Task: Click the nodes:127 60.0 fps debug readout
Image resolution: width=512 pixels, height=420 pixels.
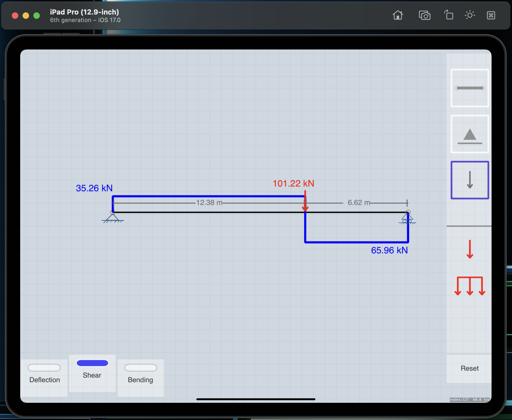Action: pyautogui.click(x=470, y=400)
